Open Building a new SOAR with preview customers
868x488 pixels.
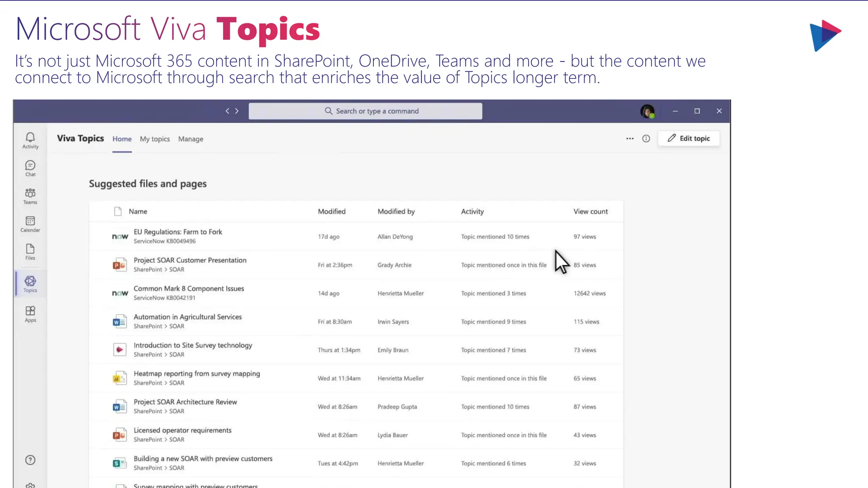[203, 459]
